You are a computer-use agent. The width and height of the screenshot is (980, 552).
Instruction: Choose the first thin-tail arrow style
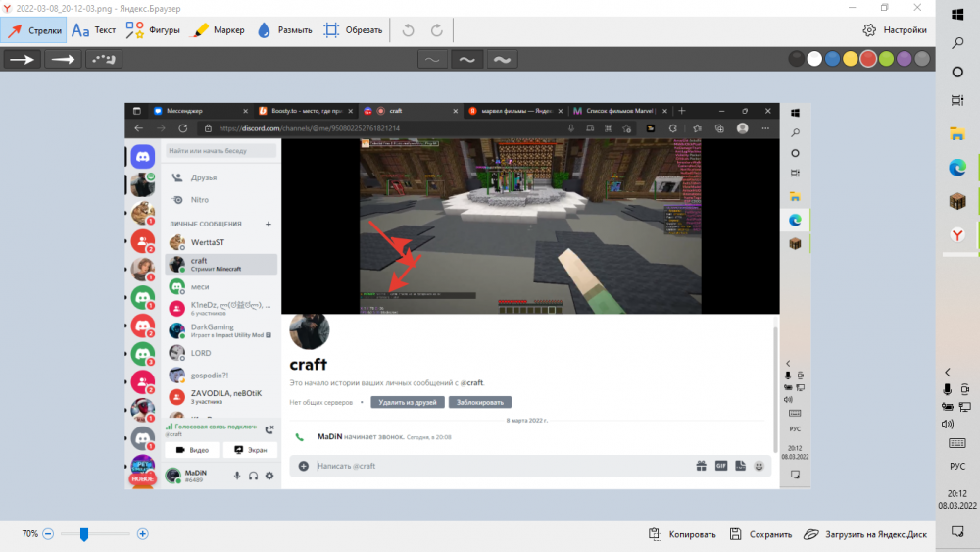point(22,60)
